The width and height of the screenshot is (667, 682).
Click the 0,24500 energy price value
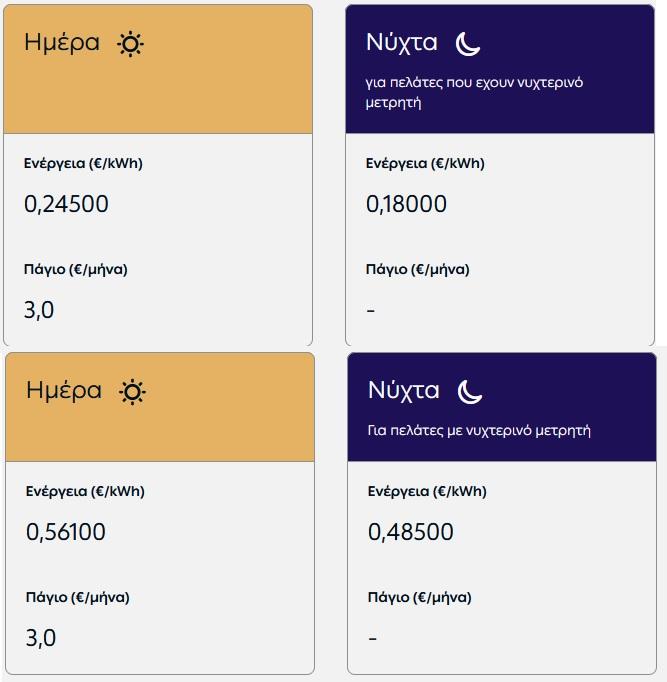66,204
